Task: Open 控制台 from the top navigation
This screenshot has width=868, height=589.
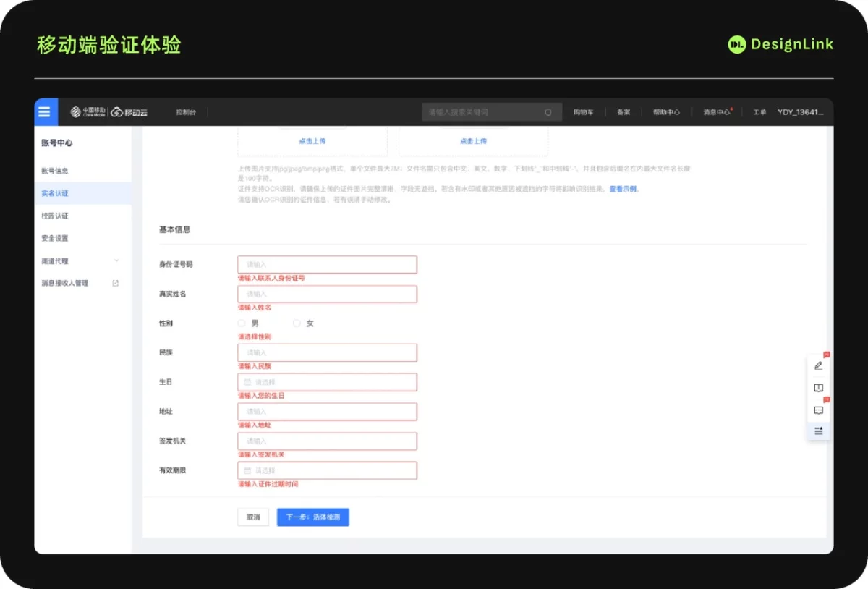Action: click(185, 111)
